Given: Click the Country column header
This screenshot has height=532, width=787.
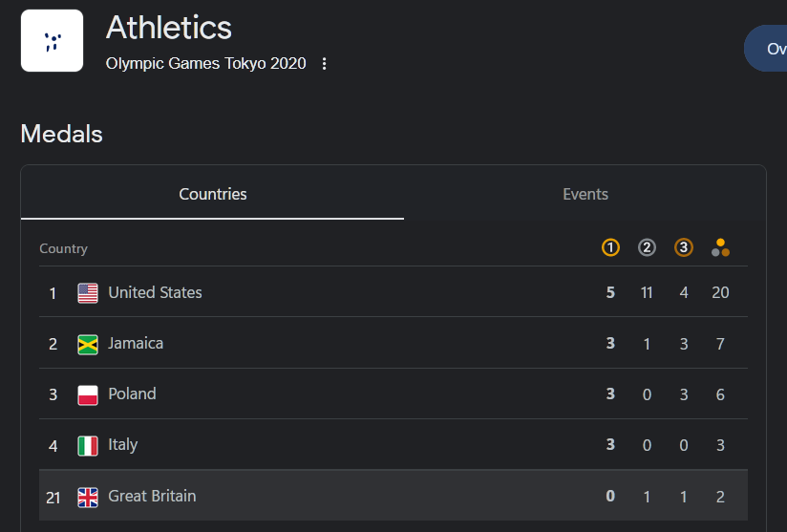Looking at the screenshot, I should click(63, 248).
